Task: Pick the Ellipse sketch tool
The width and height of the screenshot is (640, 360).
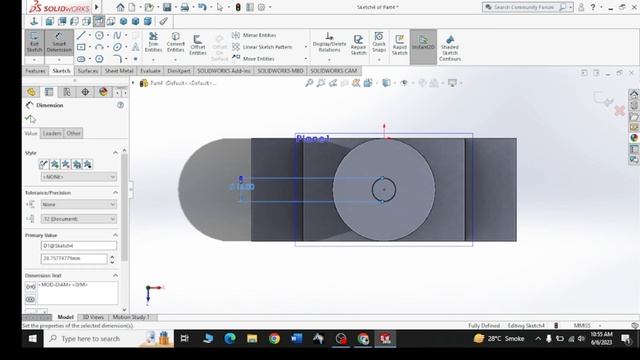Action: [118, 47]
